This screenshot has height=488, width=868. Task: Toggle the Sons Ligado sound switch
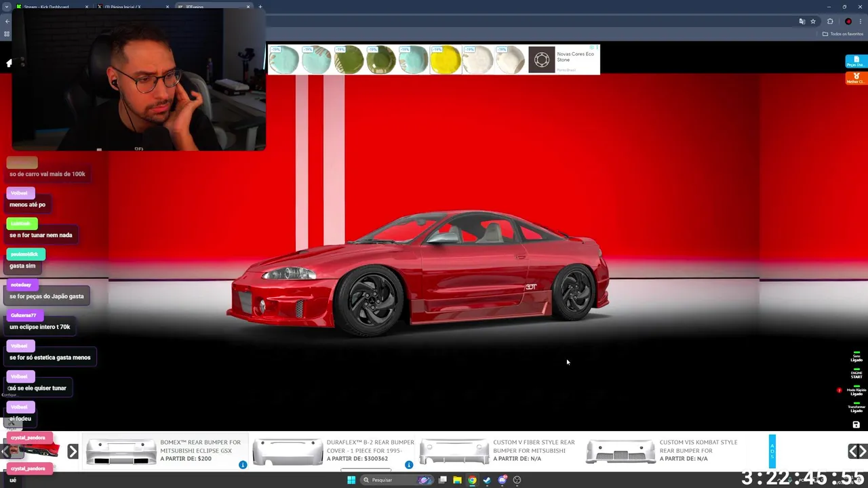pos(856,357)
